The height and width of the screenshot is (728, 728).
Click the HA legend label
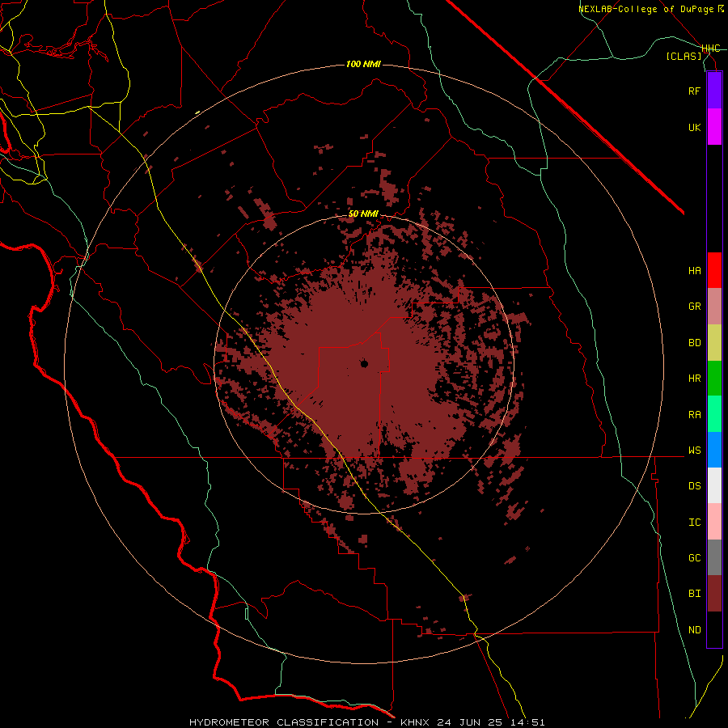tap(694, 271)
